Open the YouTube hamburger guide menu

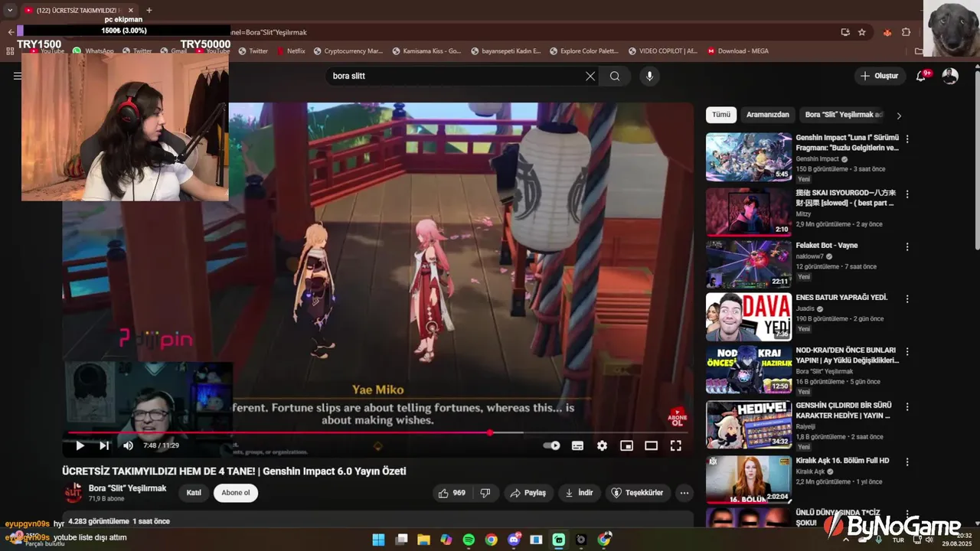17,76
